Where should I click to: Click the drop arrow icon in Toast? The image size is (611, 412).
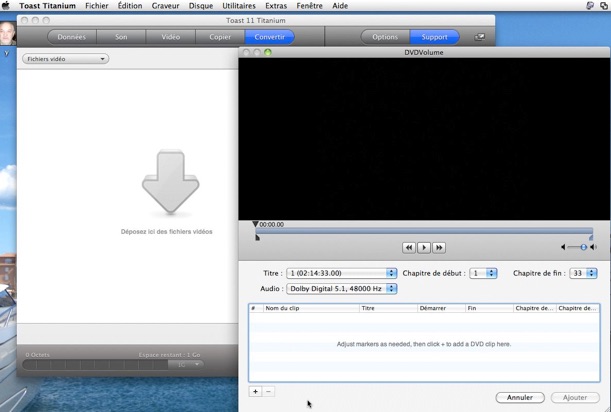coord(171,182)
